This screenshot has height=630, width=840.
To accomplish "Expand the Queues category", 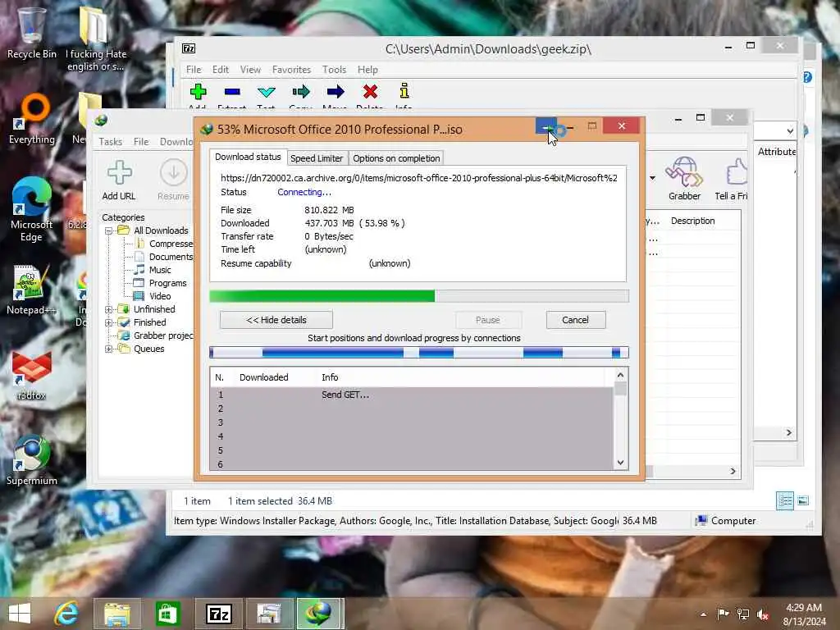I will [109, 349].
